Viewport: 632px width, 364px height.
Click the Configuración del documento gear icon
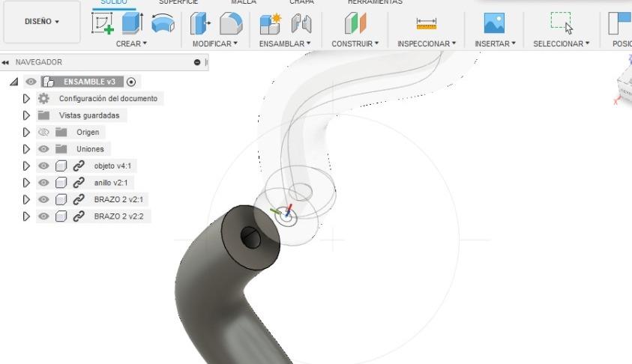(x=43, y=99)
